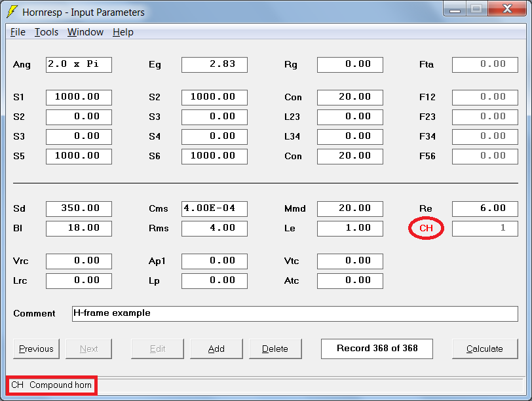
Task: Click the Record 368 of 368 box
Action: 377,349
